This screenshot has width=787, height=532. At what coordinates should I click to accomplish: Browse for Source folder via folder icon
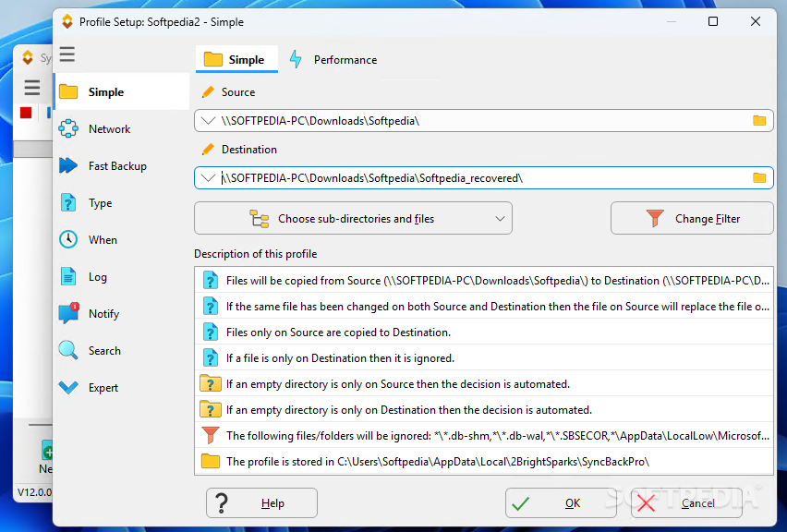[759, 121]
